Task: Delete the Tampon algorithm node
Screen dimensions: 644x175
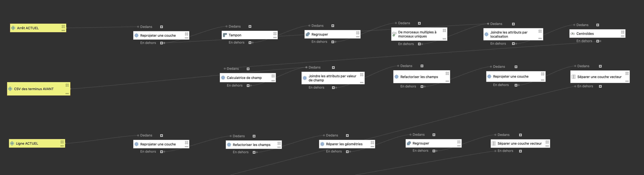Action: coord(275,34)
